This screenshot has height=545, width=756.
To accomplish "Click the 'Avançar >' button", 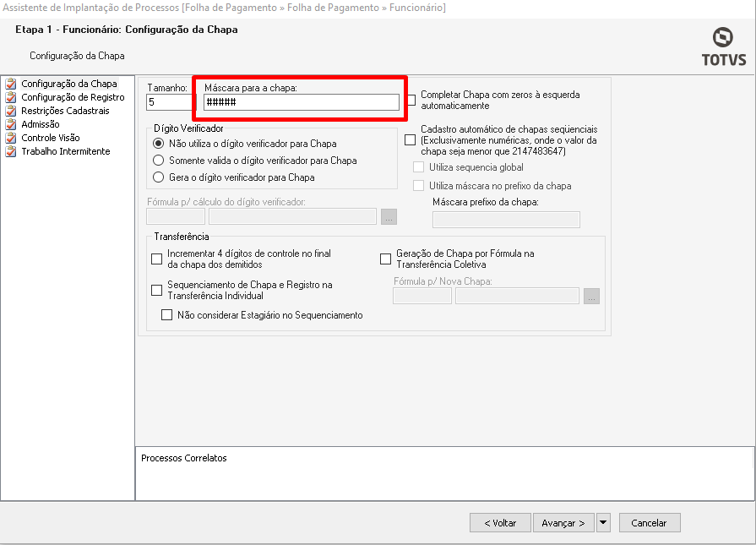I will point(563,523).
